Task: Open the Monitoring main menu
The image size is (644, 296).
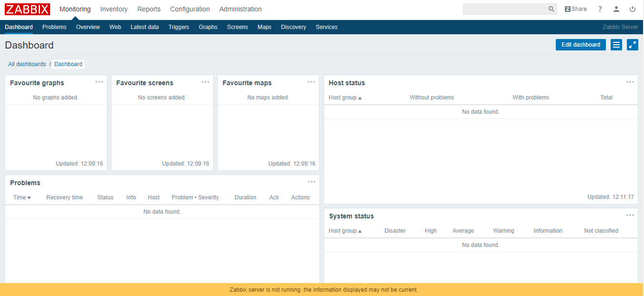Action: 75,9
